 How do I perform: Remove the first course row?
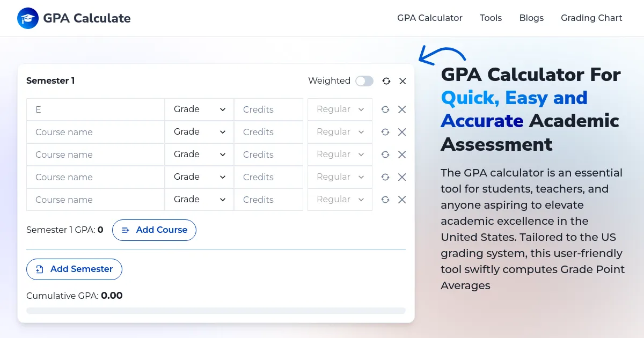(402, 109)
